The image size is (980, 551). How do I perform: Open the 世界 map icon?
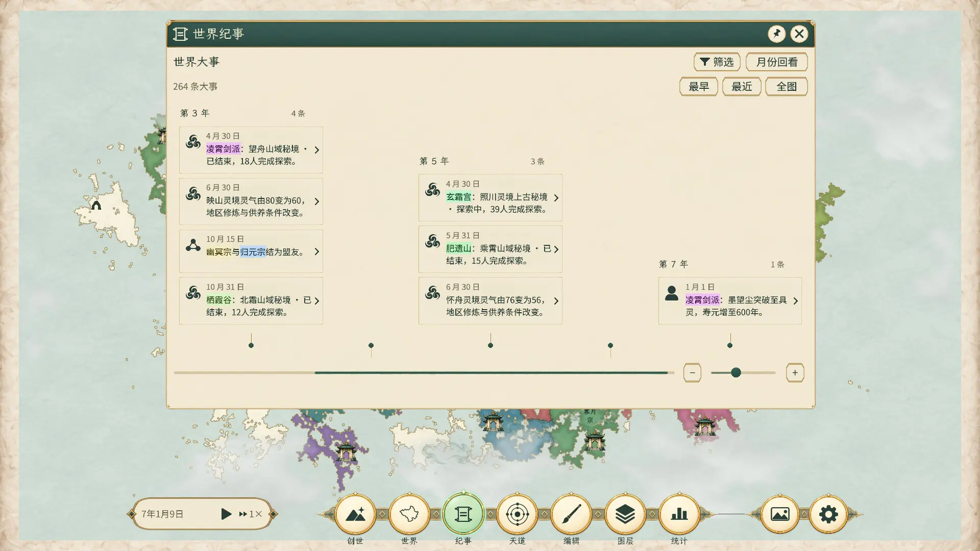point(409,514)
